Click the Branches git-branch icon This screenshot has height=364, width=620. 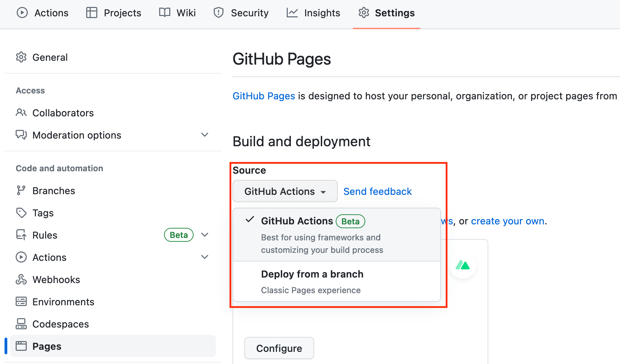(21, 190)
